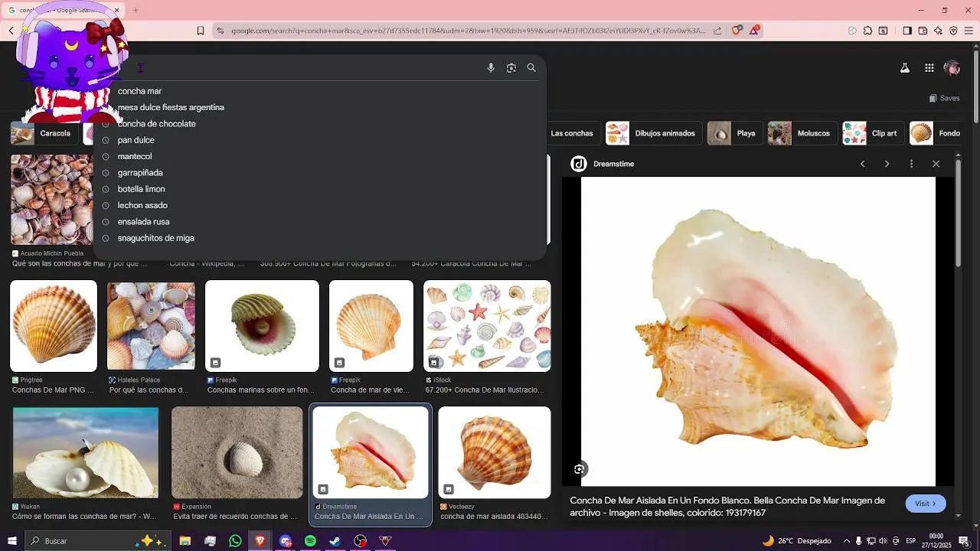Open the Hoteles Palace shells thumbnail
The height and width of the screenshot is (551, 980).
click(151, 326)
